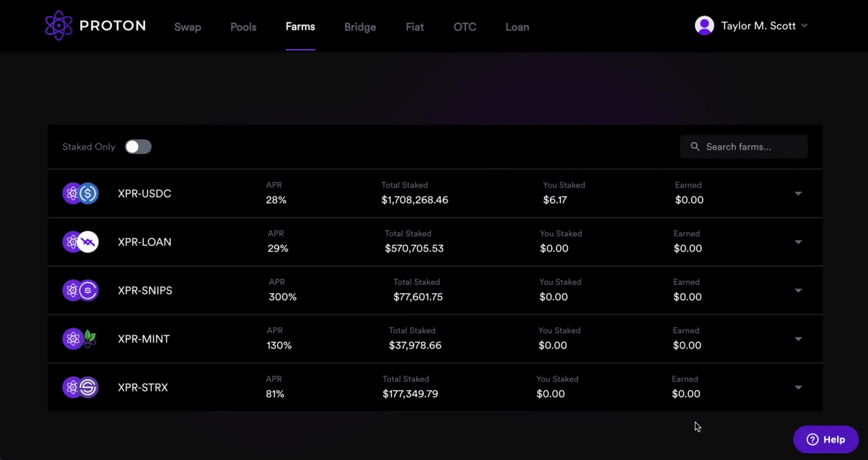This screenshot has width=868, height=460.
Task: Switch to the Bridge tab
Action: point(360,27)
